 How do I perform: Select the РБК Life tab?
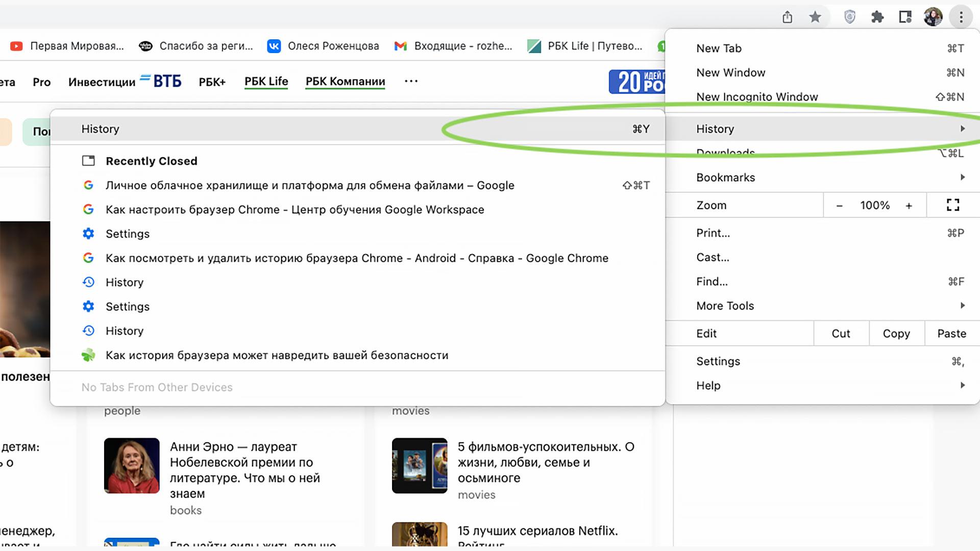pyautogui.click(x=265, y=82)
